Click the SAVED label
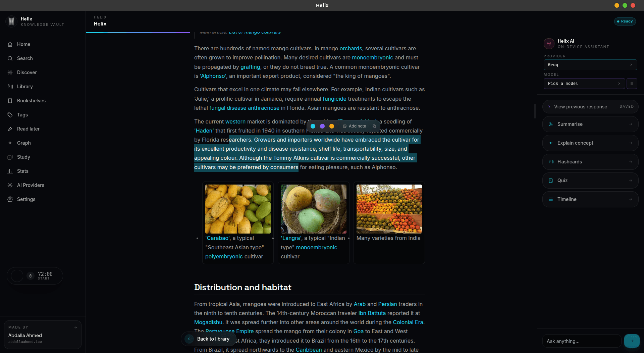The image size is (644, 353). pos(627,107)
